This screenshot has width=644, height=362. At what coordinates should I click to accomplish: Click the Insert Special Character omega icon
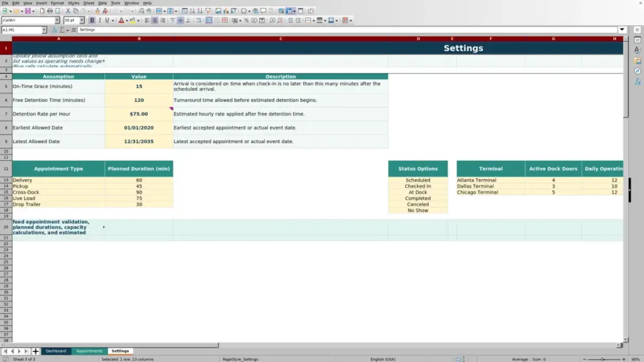pyautogui.click(x=244, y=11)
